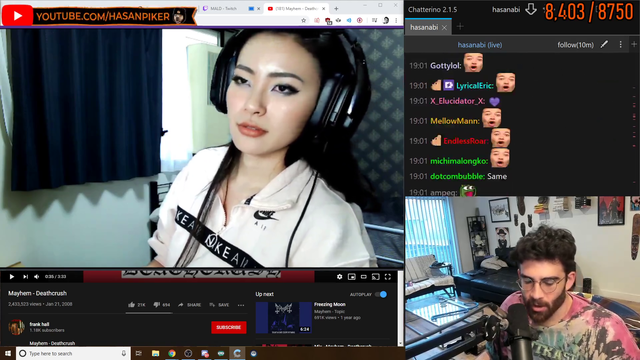The image size is (640, 360).
Task: Dislike the video with thumbs down
Action: click(162, 305)
